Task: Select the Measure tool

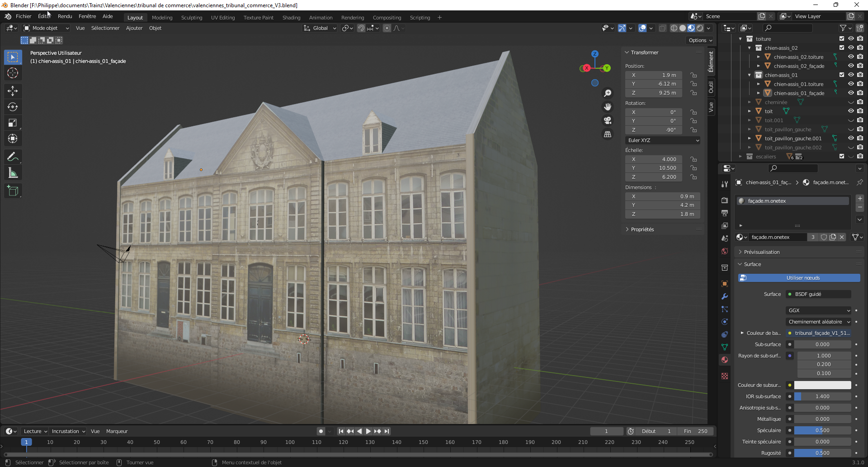Action: tap(13, 173)
